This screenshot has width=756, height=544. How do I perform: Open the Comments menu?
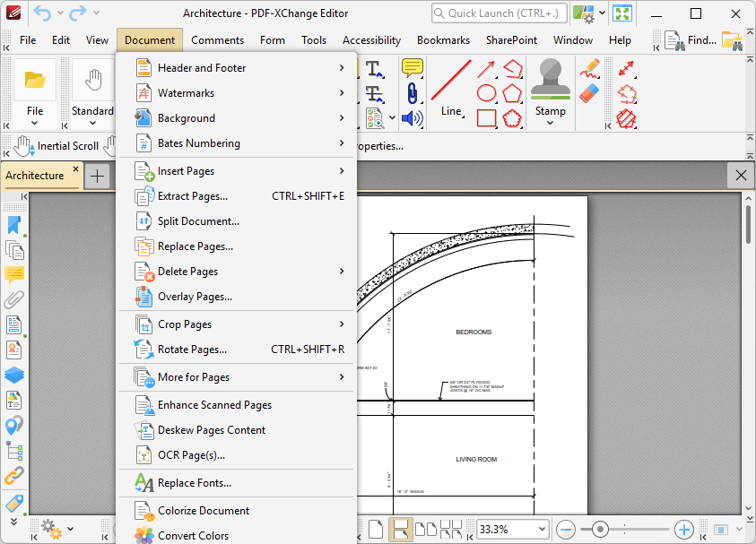(x=217, y=40)
